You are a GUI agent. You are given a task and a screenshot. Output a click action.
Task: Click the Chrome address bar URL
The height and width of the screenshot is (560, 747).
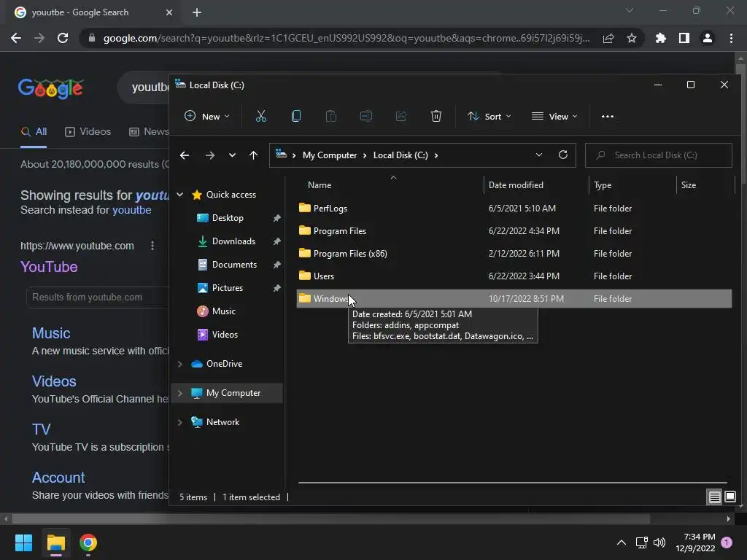pyautogui.click(x=347, y=38)
